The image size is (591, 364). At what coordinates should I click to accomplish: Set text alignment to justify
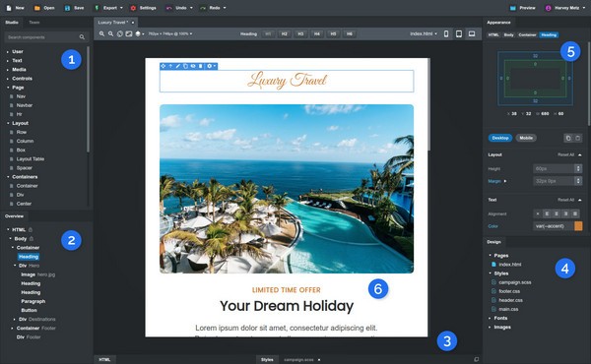[x=575, y=213]
